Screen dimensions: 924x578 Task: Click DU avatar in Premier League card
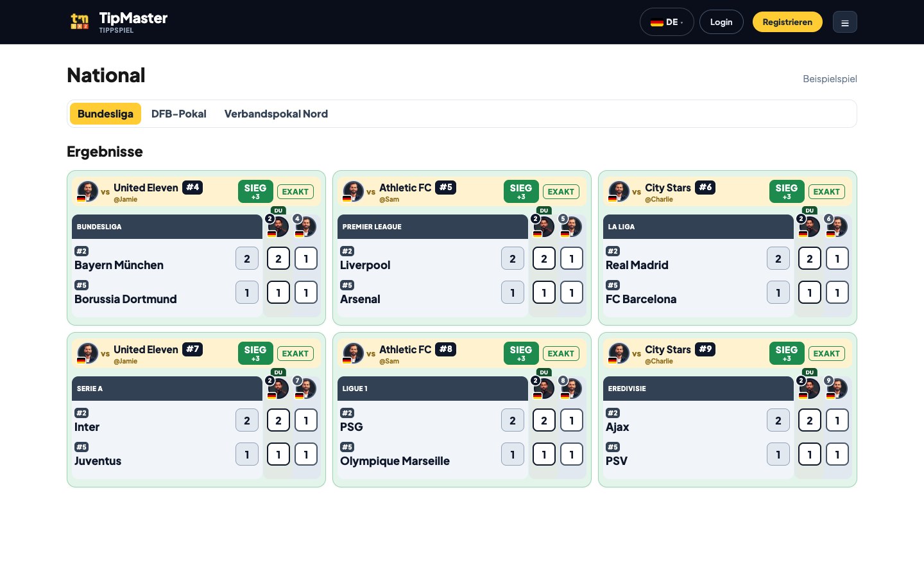543,226
